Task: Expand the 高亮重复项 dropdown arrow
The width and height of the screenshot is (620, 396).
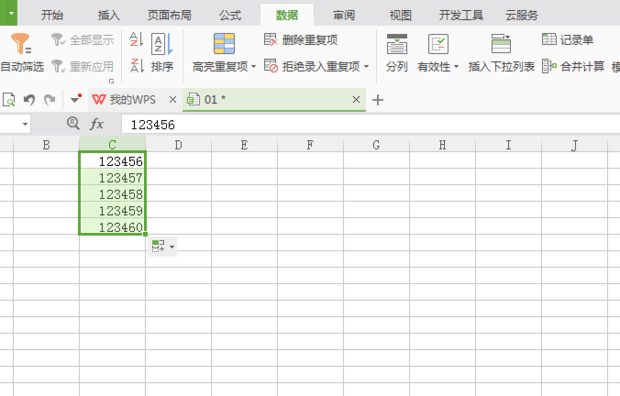Action: click(x=253, y=66)
